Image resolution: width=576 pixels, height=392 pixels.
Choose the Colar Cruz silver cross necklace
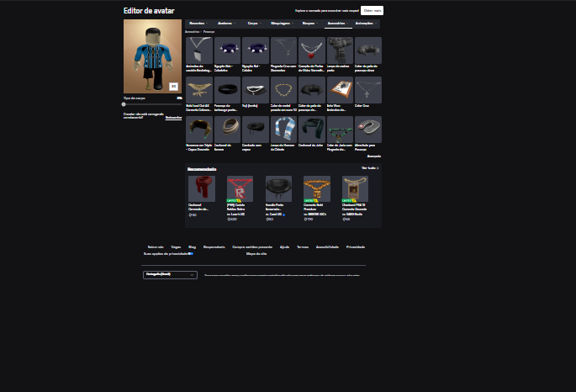coord(368,90)
